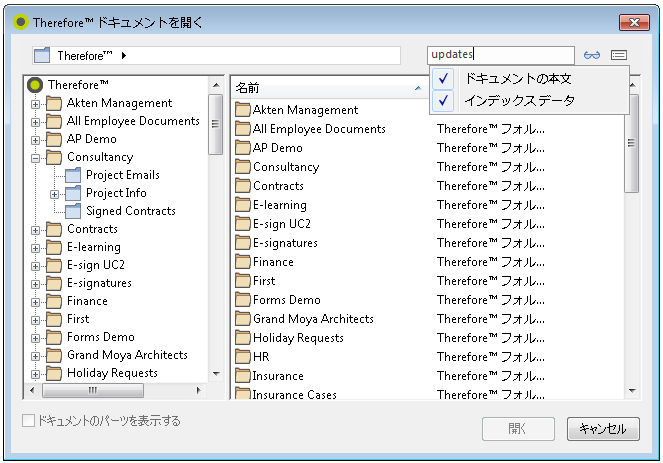Click the Insurance folder icon in list

(x=243, y=376)
